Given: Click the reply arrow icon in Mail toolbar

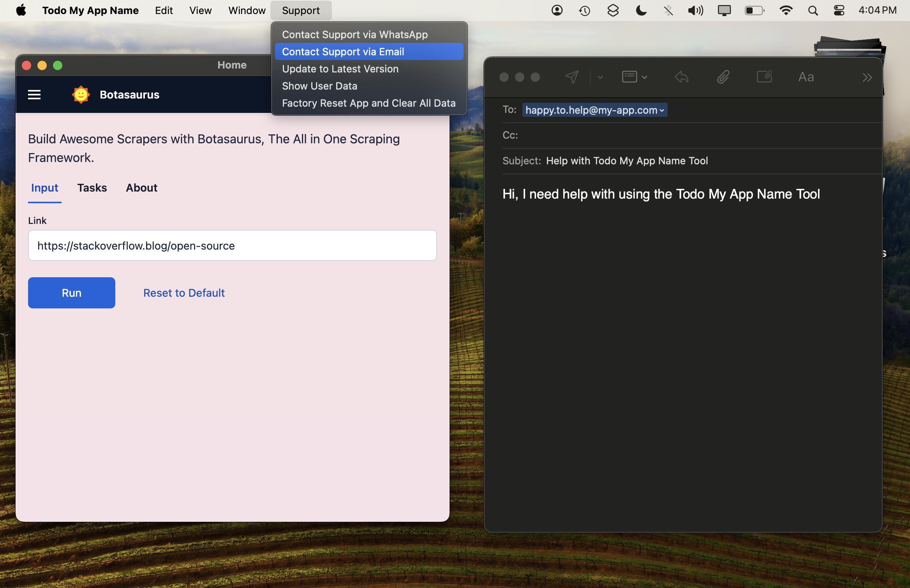Looking at the screenshot, I should (x=681, y=77).
